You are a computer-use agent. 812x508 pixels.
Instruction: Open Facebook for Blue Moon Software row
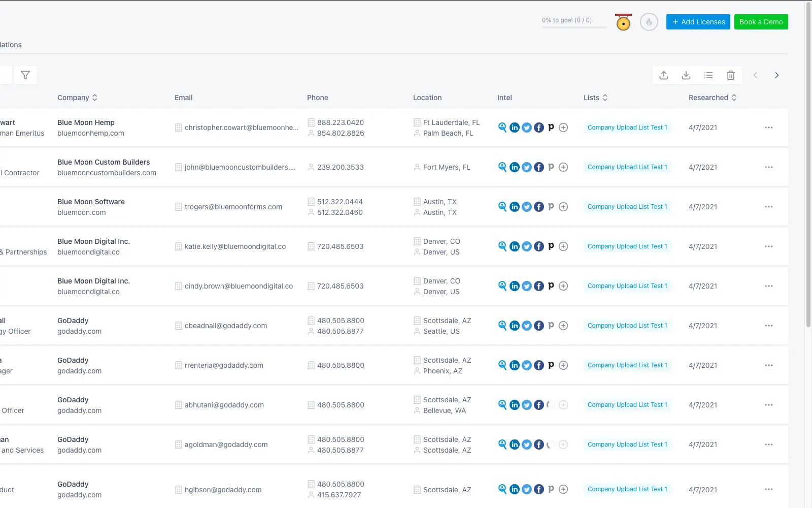(x=539, y=207)
